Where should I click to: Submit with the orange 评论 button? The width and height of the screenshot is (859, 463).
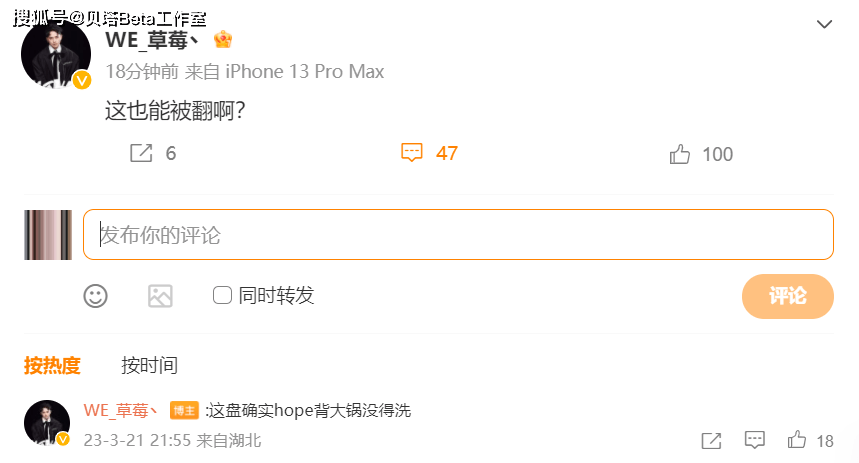[788, 296]
